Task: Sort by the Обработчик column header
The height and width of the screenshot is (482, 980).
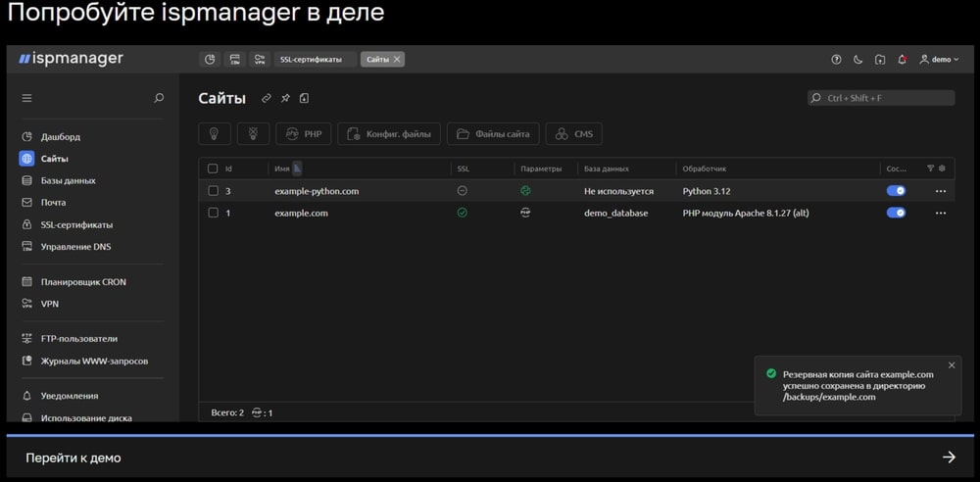Action: pyautogui.click(x=705, y=169)
